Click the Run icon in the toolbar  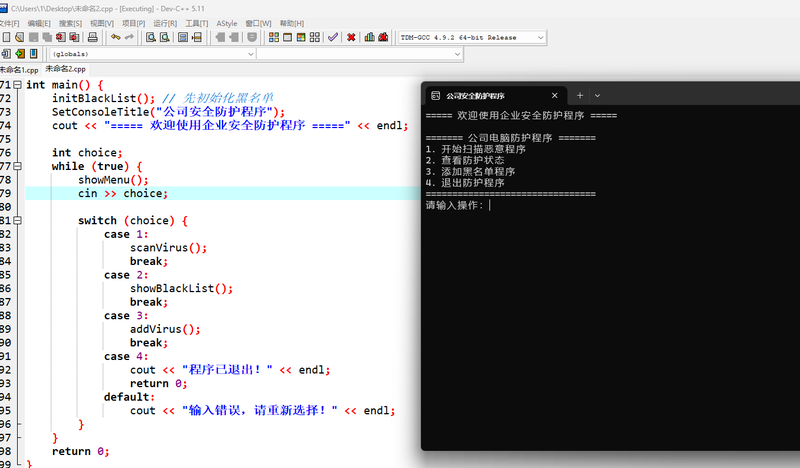tap(286, 37)
